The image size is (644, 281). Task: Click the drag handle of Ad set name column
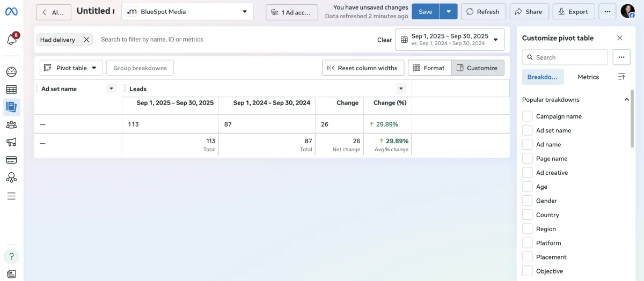[37, 88]
